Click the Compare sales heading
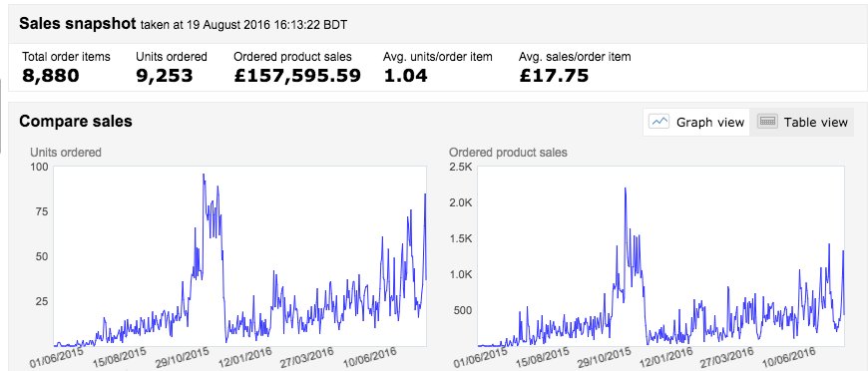Viewport: 868px width, 371px height. [75, 121]
